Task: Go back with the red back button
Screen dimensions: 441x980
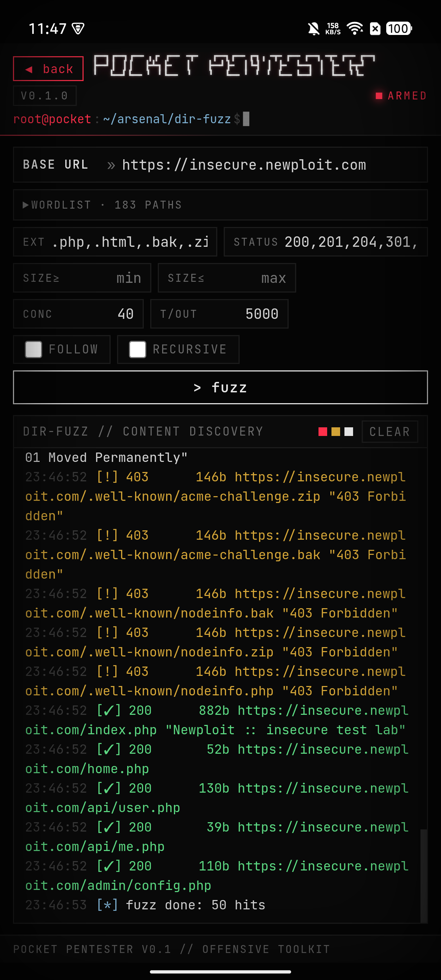Action: point(48,68)
